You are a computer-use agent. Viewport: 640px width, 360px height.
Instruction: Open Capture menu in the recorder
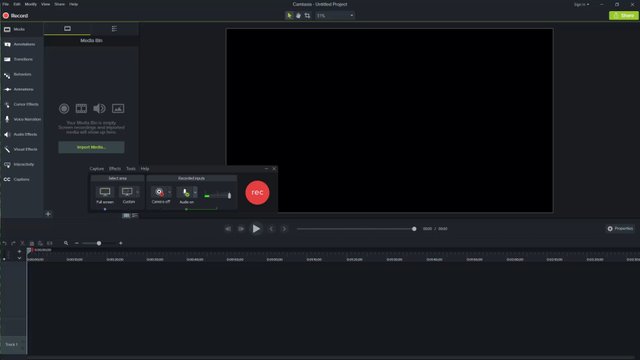click(x=97, y=169)
